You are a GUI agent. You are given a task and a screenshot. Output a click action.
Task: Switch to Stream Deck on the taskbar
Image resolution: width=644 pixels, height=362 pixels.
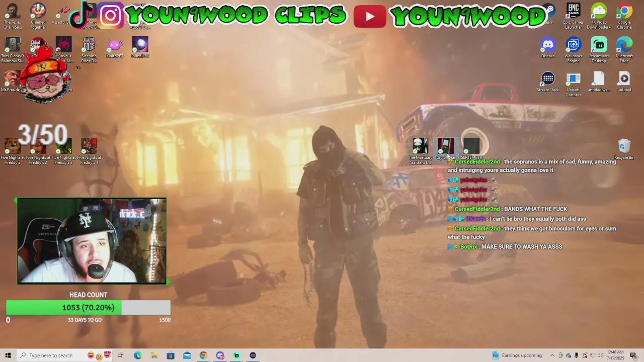pos(253,355)
